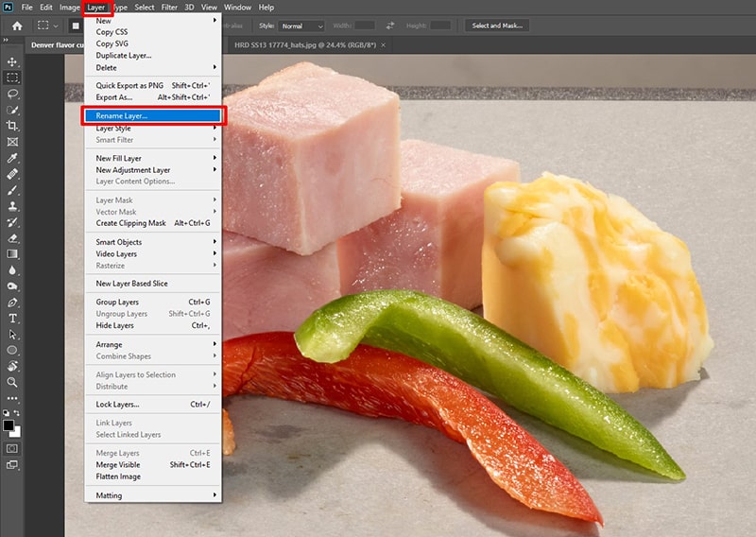This screenshot has height=537, width=756.
Task: Select the Clone Stamp tool
Action: (12, 206)
